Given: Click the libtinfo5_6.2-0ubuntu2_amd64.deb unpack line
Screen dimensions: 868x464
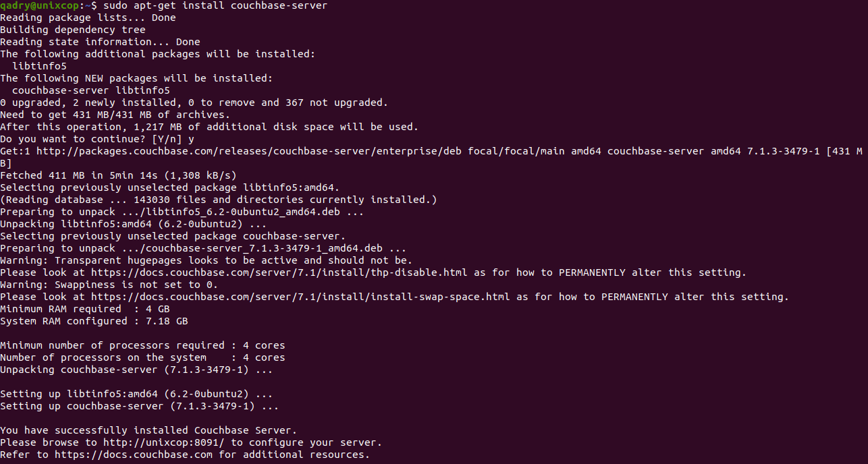Looking at the screenshot, I should click(182, 212).
